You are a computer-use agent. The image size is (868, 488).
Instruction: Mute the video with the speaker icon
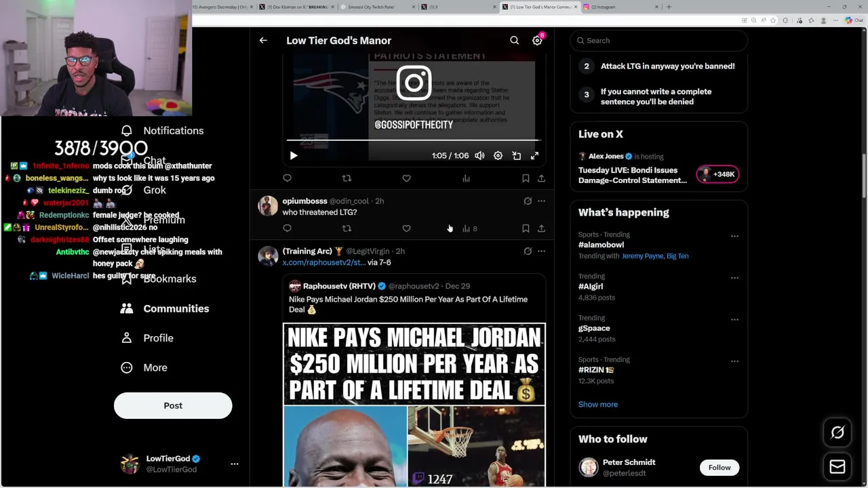click(x=479, y=156)
